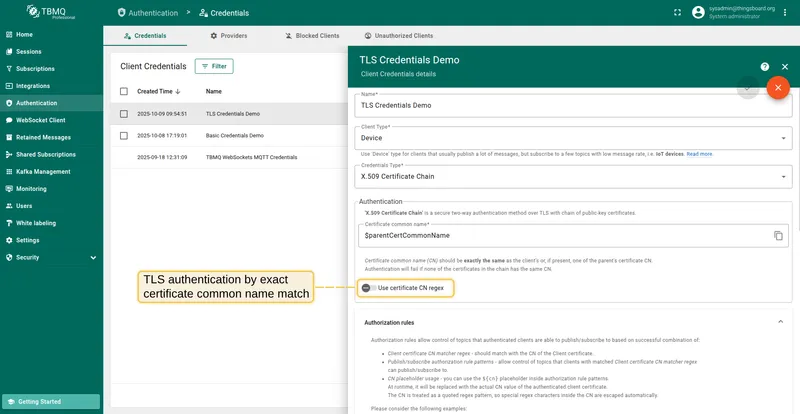Open WebSocket Client page
Viewport: 800px width, 414px height.
(51, 120)
